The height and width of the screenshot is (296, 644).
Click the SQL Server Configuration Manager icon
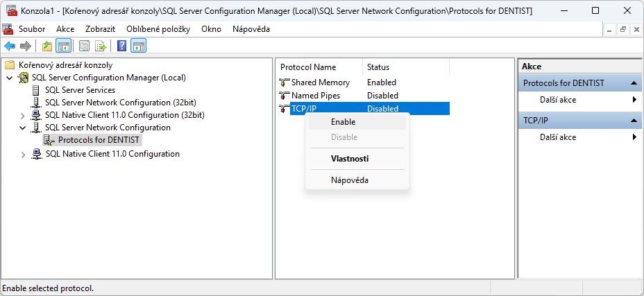coord(24,78)
